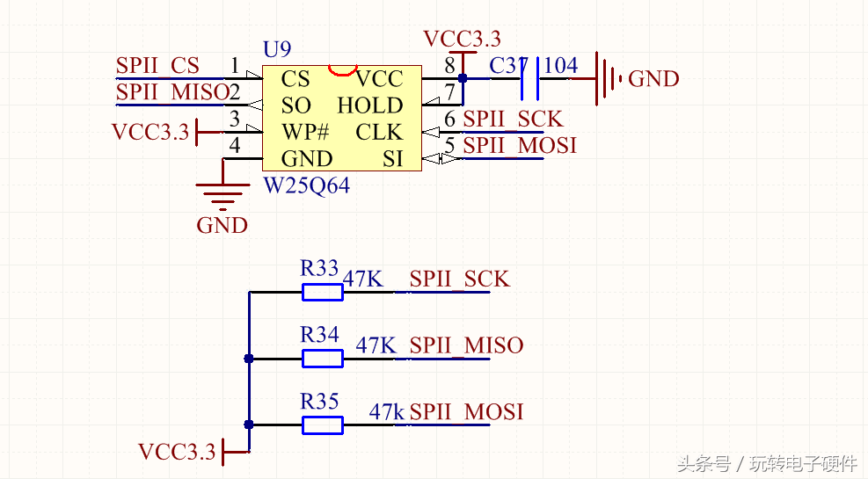Select the yellow U9 chip body
Image resolution: width=868 pixels, height=479 pixels.
[x=341, y=118]
